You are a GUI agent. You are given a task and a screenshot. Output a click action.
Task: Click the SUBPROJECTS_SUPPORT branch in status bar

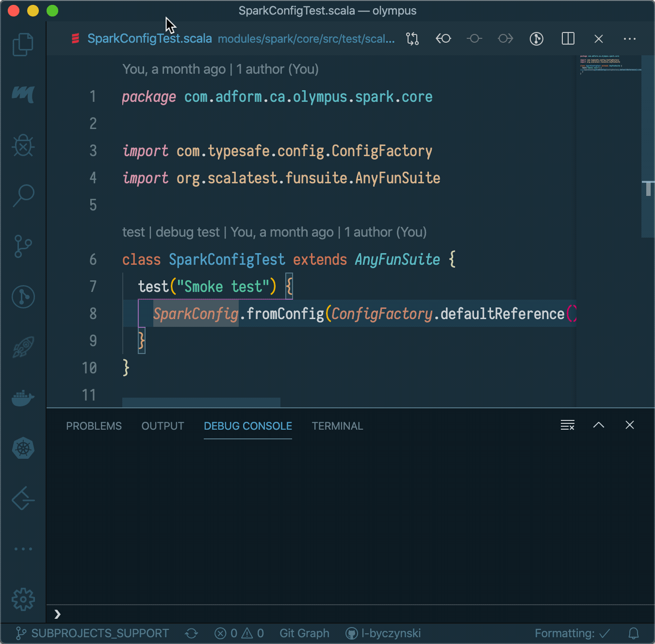[x=92, y=633]
